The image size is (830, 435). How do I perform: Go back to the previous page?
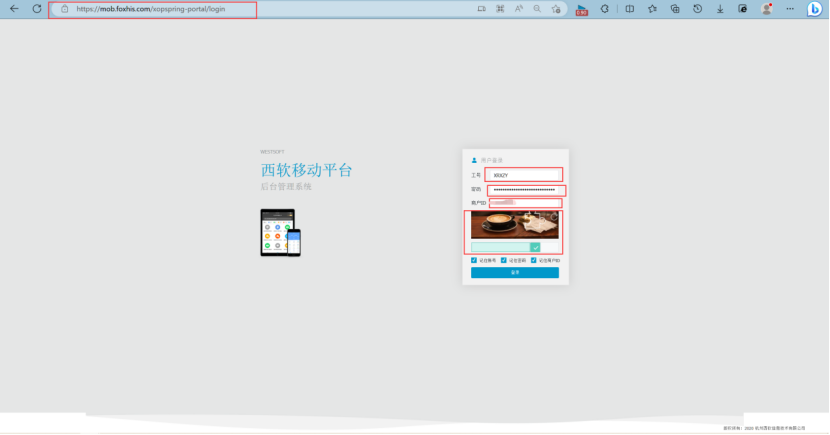14,8
